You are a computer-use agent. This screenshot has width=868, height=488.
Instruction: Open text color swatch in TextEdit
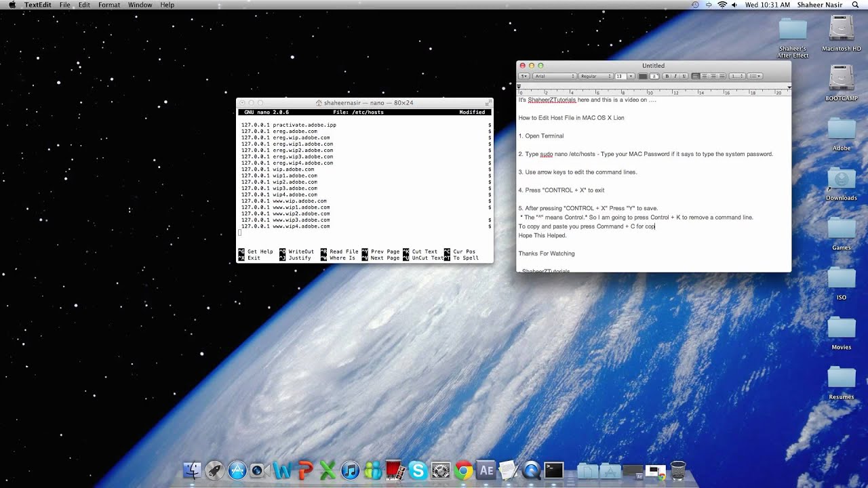point(643,76)
